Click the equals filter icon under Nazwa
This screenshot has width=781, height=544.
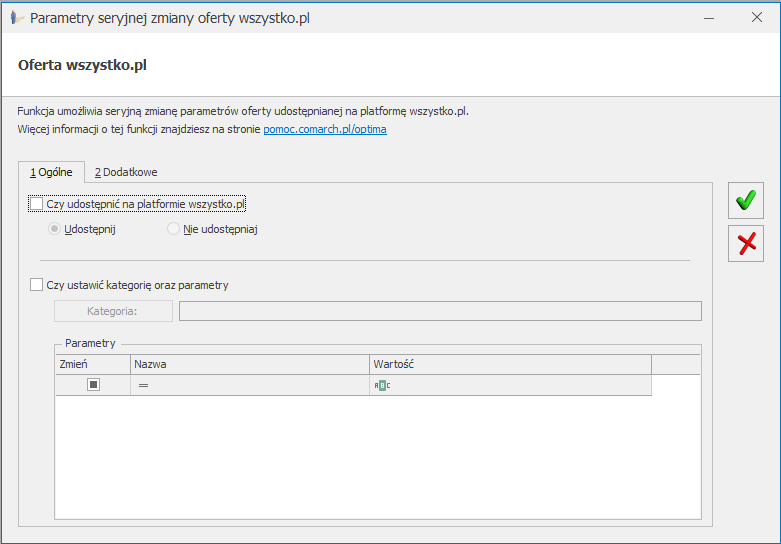click(143, 386)
